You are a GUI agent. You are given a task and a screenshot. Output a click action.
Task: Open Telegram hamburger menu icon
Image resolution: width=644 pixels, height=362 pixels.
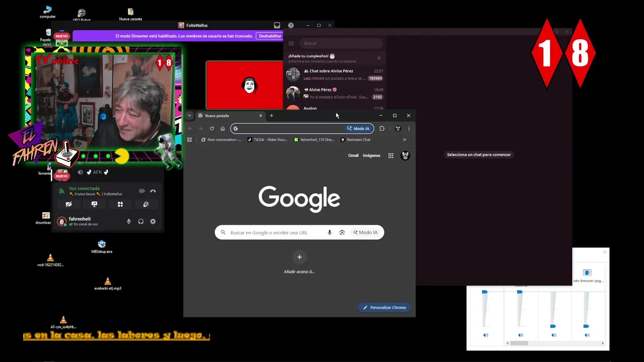click(291, 43)
